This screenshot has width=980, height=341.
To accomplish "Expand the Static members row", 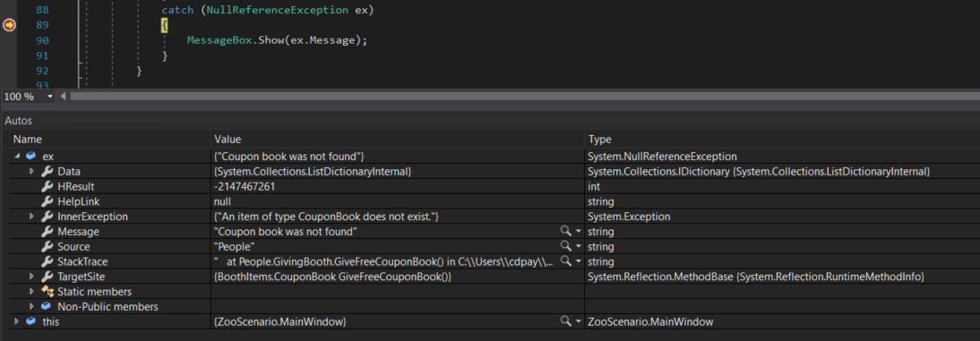I will 32,292.
